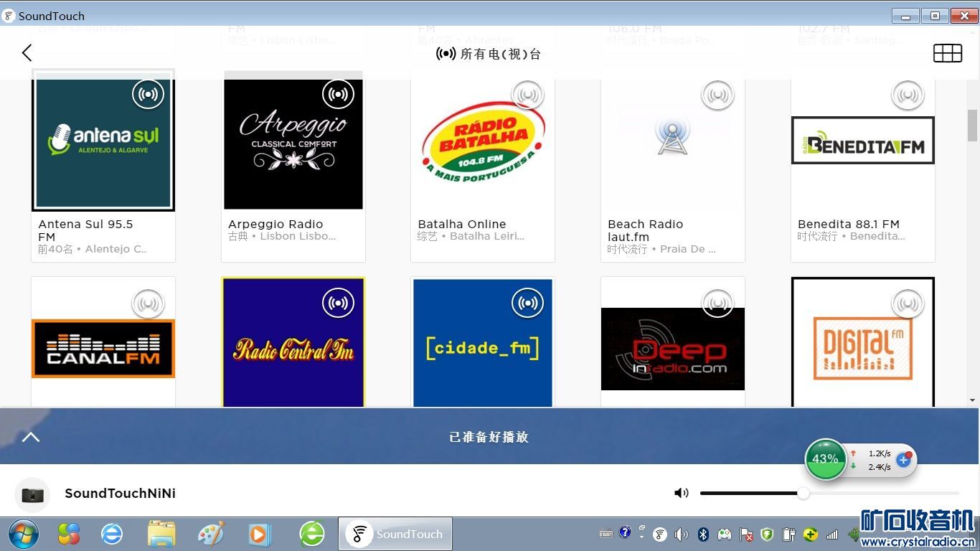Switch to the SoundTouch taskbar button

395,534
